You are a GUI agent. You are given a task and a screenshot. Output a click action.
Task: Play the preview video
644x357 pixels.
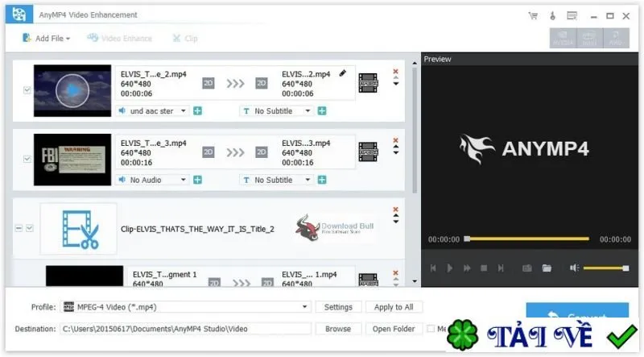[x=450, y=268]
